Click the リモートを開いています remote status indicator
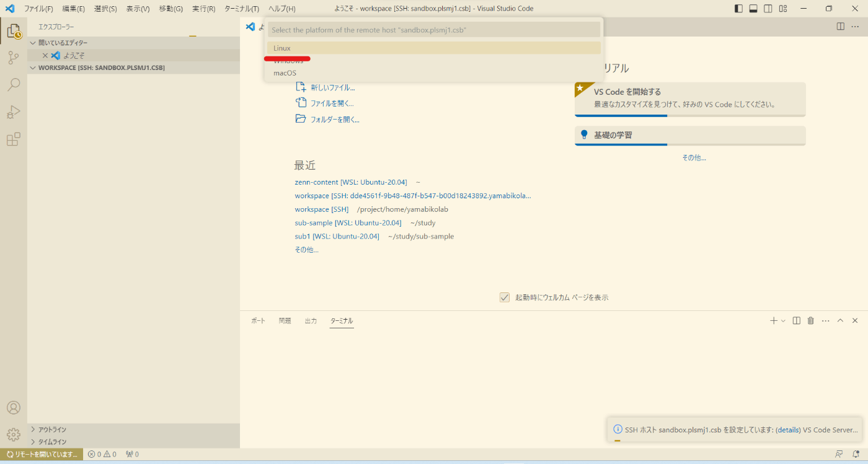The image size is (868, 464). [42, 454]
